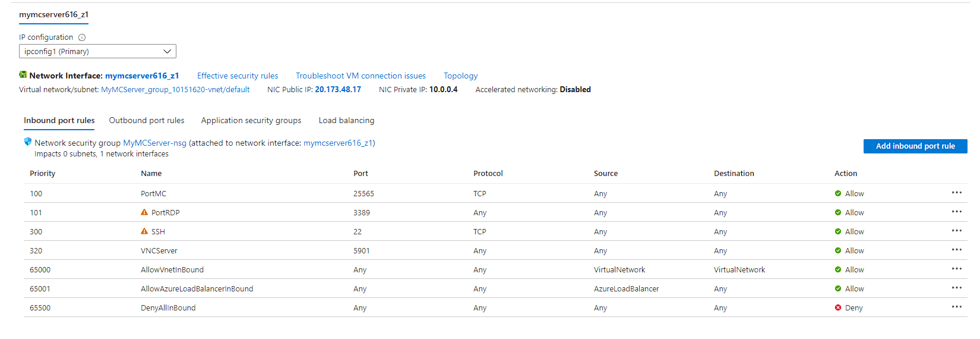Click attached interface mymcserver616_z1 link in parentheses
Image resolution: width=980 pixels, height=339 pixels.
pos(338,143)
